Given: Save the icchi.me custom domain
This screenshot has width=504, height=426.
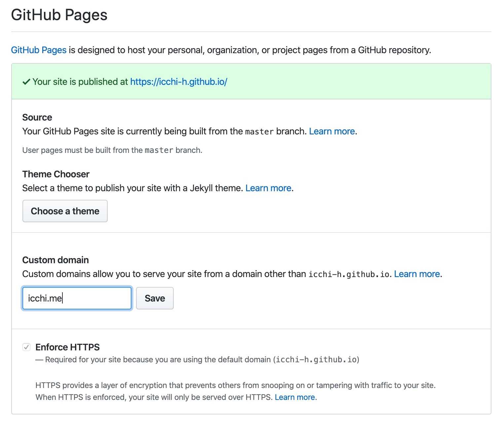Looking at the screenshot, I should (155, 298).
